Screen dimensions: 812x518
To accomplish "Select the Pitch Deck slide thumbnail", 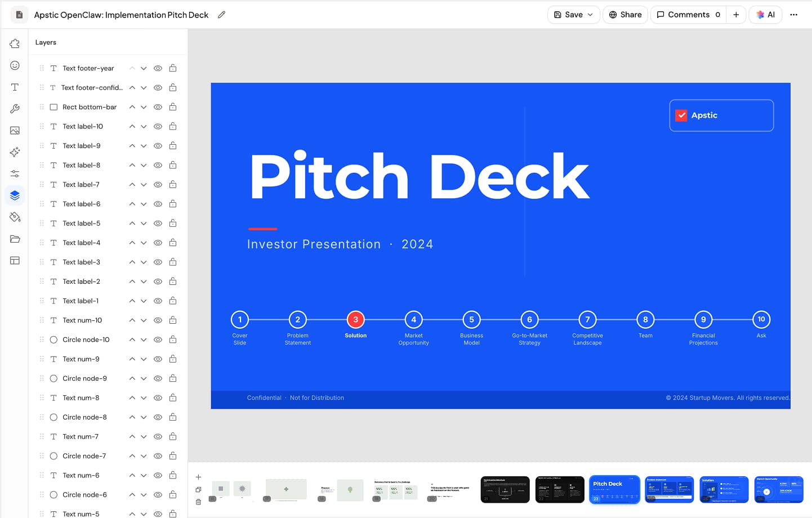I will point(614,489).
